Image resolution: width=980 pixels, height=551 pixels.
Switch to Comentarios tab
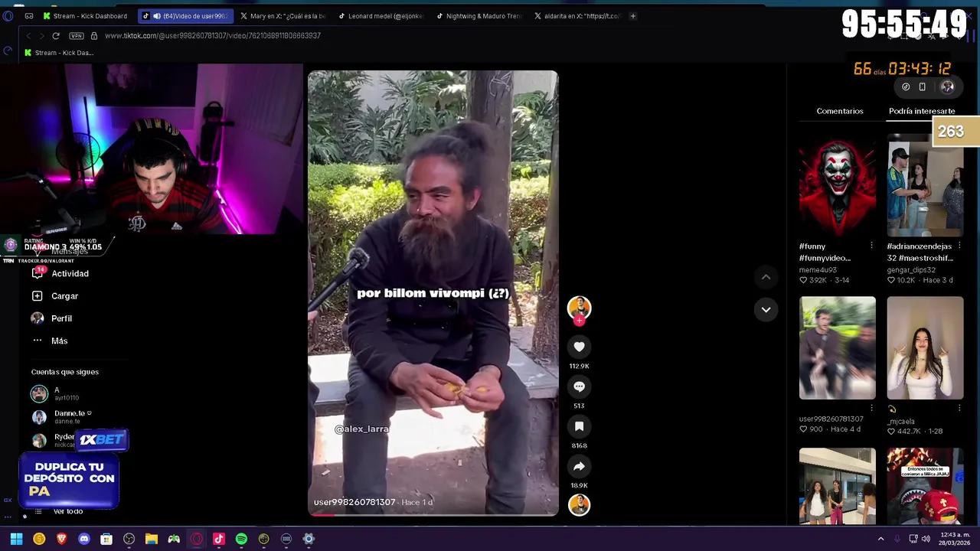pyautogui.click(x=839, y=111)
